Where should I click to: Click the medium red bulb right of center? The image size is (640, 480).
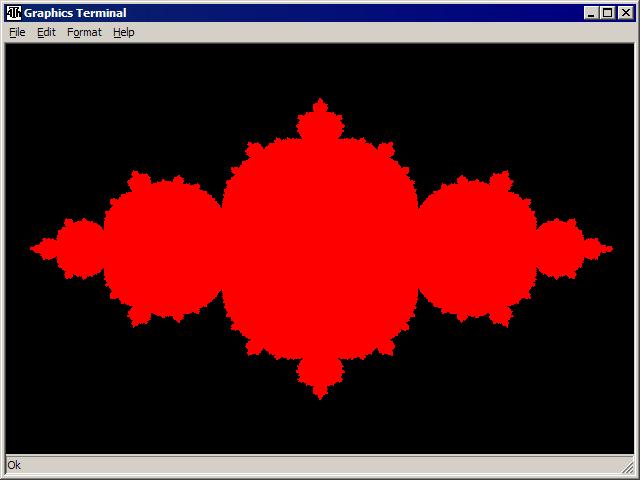pos(477,248)
